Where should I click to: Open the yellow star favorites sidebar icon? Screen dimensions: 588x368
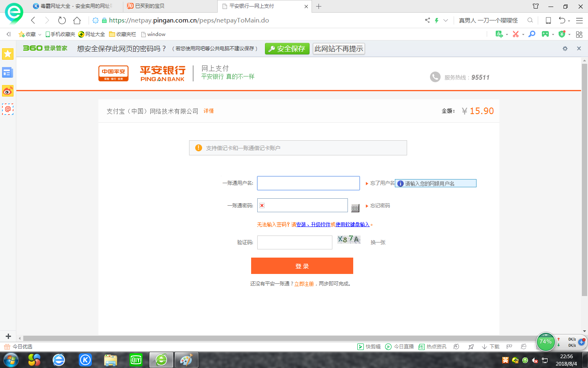click(8, 54)
